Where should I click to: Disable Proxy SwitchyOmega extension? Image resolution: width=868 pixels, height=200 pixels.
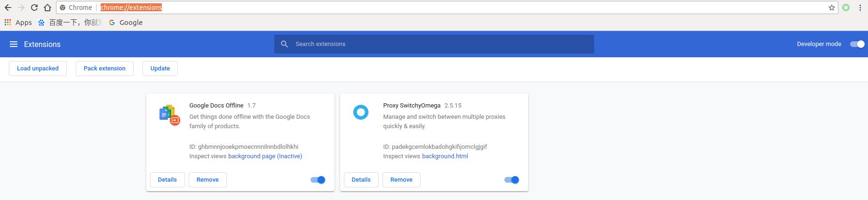point(511,180)
